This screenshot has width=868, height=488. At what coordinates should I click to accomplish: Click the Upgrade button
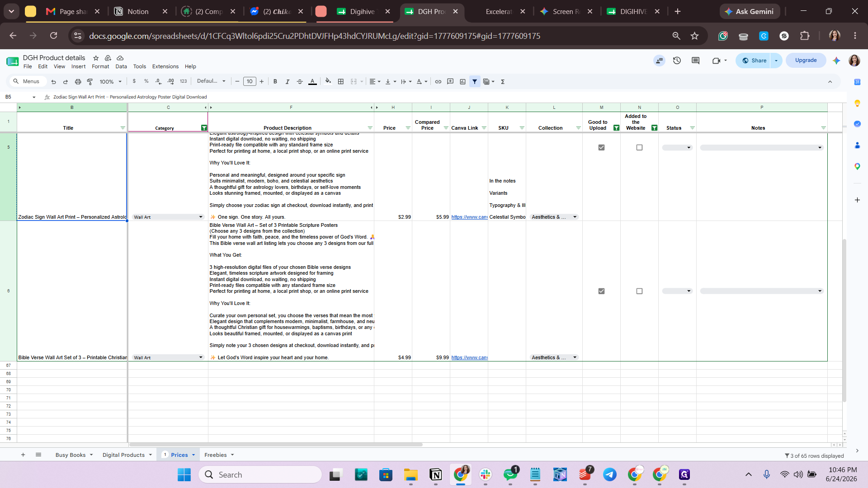(806, 60)
